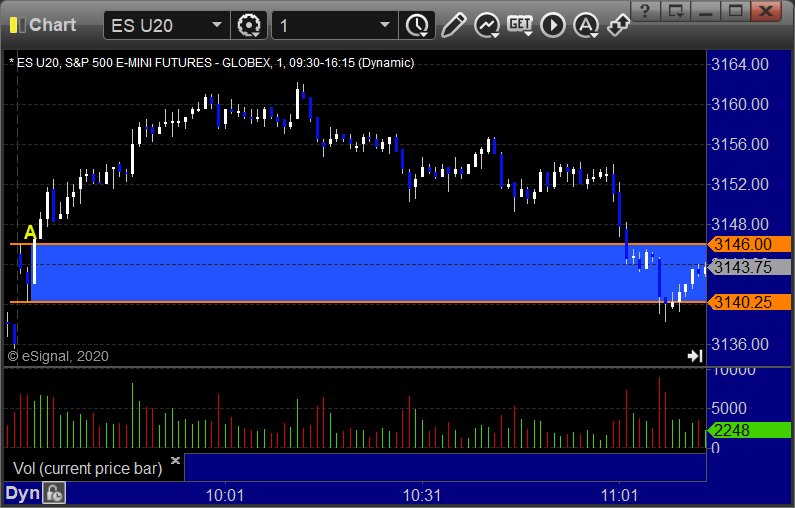Open the studies line chart icon
Viewport: 795px width, 508px height.
tap(487, 25)
